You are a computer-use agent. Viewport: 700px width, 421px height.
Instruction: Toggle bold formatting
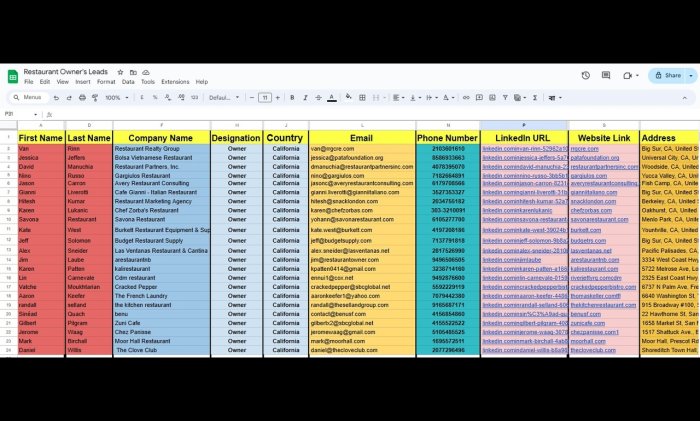[292, 97]
